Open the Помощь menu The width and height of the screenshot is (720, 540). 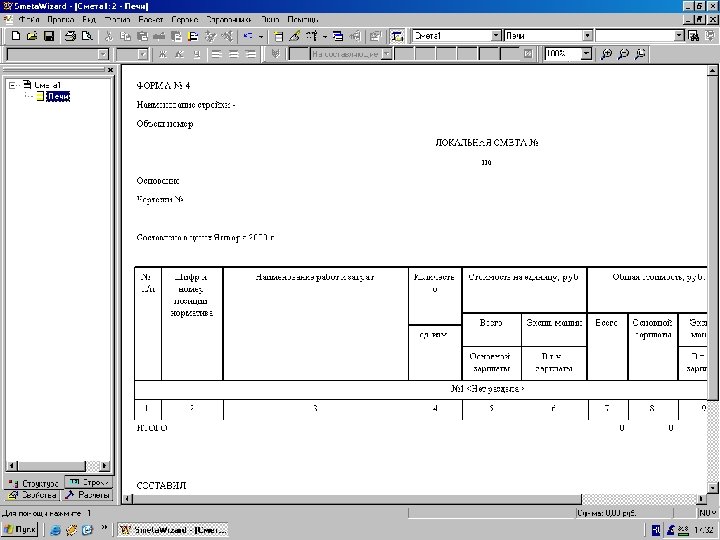tap(303, 20)
